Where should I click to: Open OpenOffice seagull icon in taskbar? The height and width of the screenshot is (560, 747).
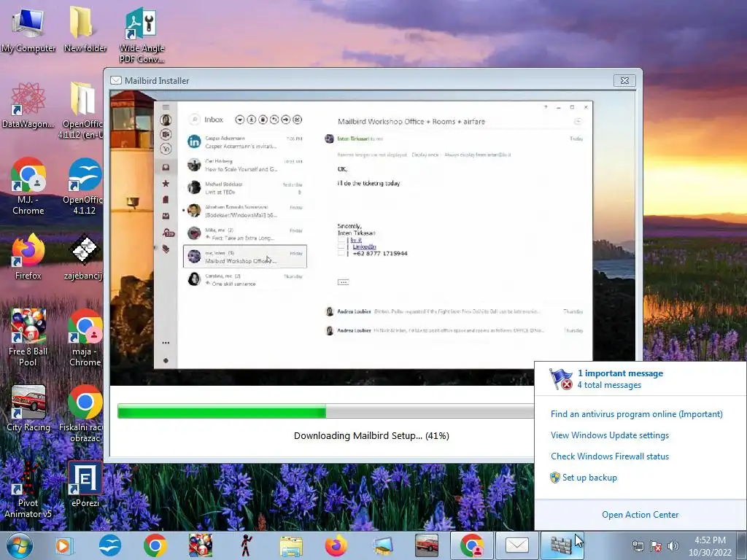pos(110,545)
